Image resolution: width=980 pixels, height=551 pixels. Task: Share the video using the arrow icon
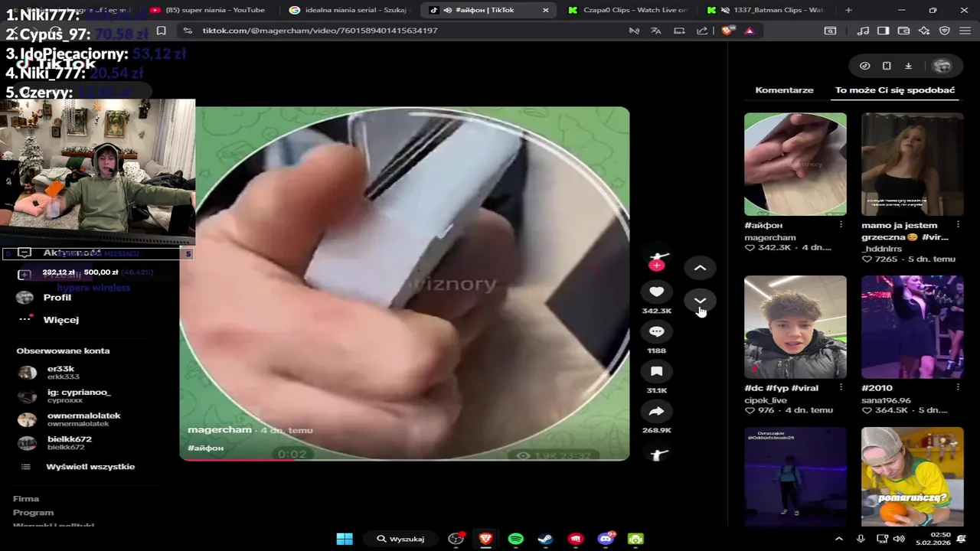[x=656, y=411]
